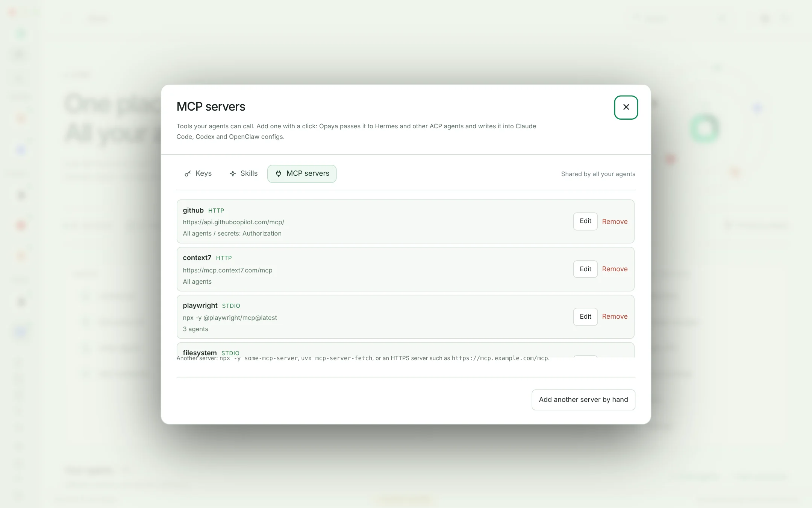Click the '3 agents' label under playwright
This screenshot has width=812, height=508.
point(195,329)
